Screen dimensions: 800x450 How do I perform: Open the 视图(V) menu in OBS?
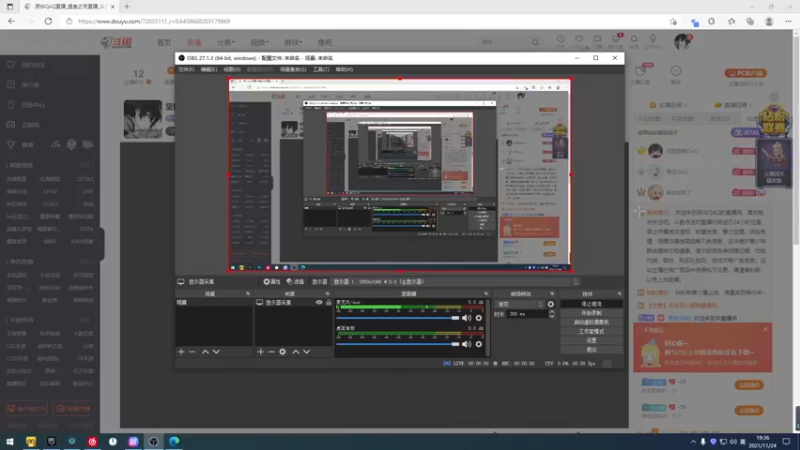click(x=232, y=69)
